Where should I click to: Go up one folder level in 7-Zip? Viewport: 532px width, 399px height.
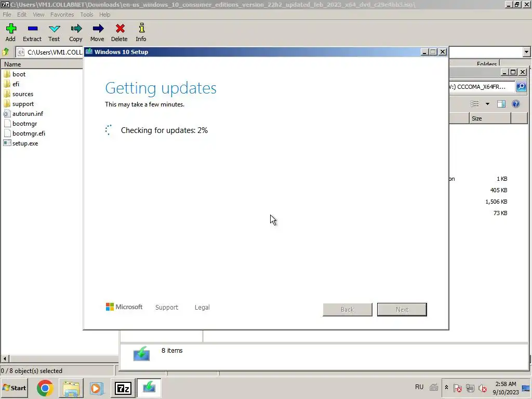[x=6, y=52]
